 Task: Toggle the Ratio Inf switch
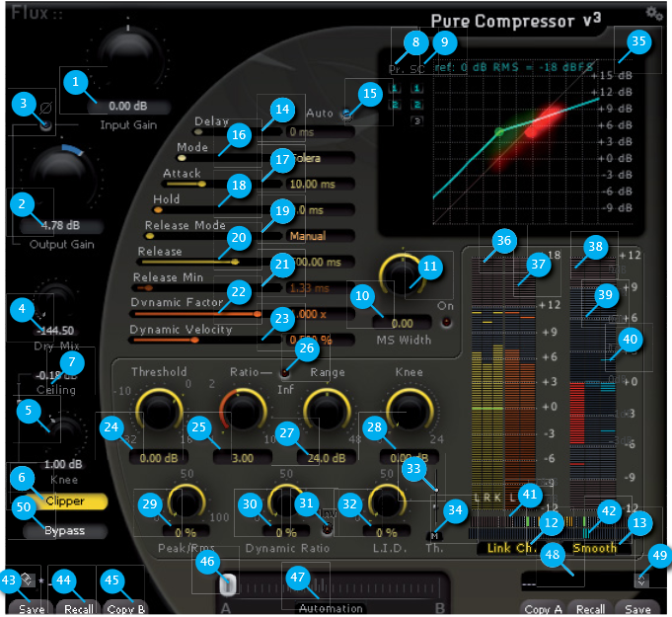(x=286, y=372)
